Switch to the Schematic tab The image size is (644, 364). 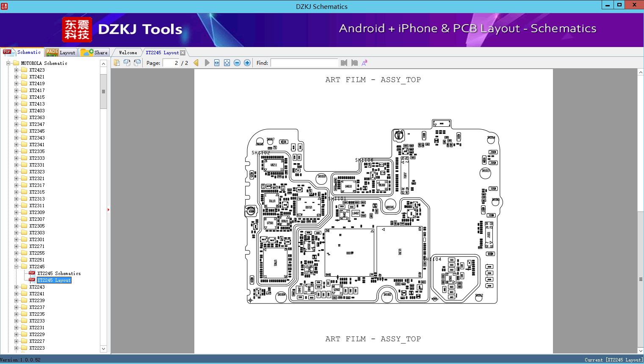[x=22, y=52]
